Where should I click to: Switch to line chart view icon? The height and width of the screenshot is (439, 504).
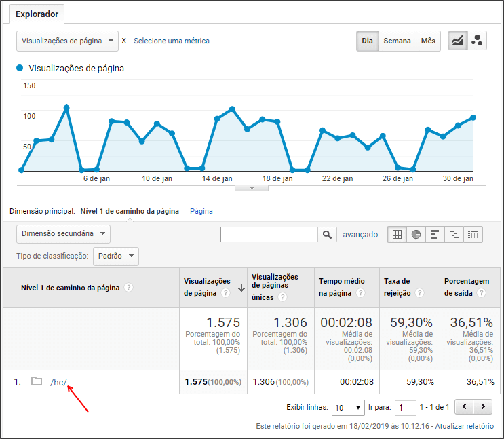pos(457,41)
